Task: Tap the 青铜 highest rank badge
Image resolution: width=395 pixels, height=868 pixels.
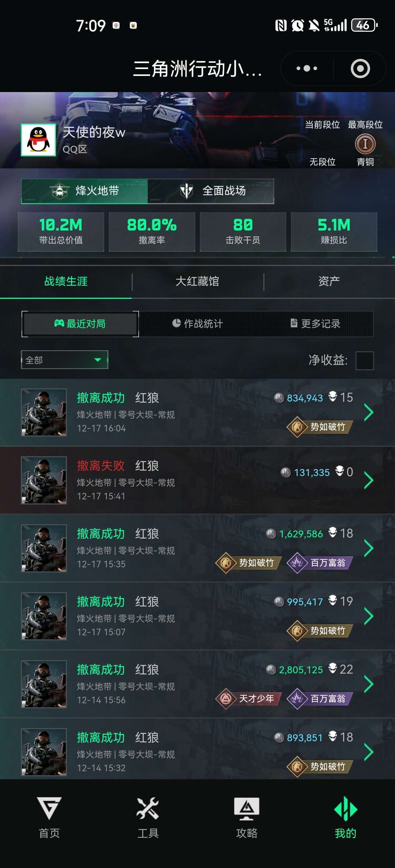Action: 365,144
